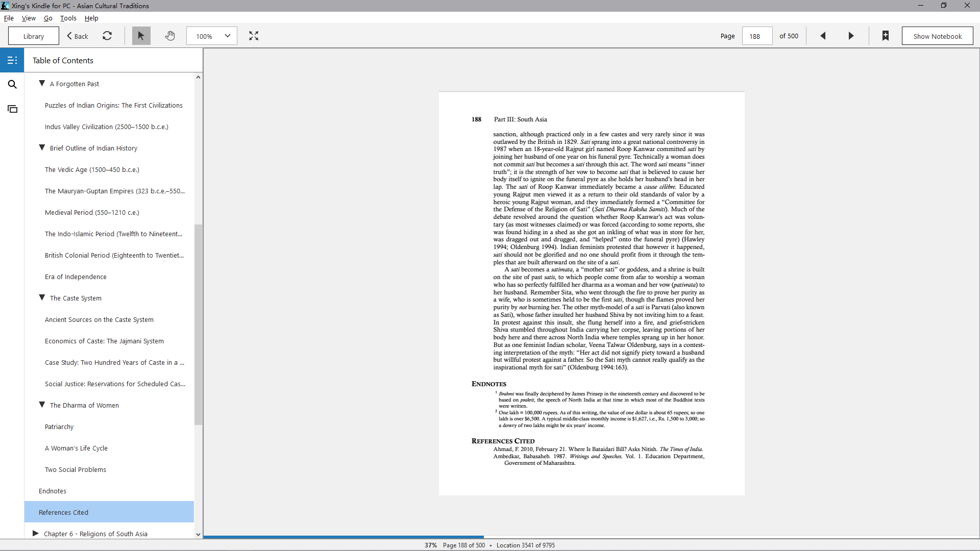The height and width of the screenshot is (551, 980).
Task: Open Social Justice: Reservations section
Action: (115, 384)
